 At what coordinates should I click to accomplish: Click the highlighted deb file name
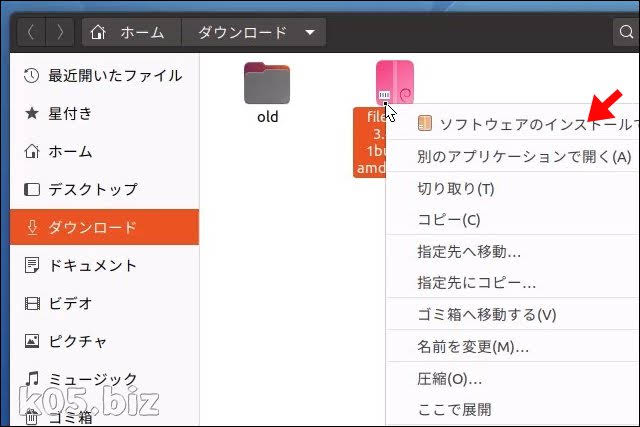(370, 142)
